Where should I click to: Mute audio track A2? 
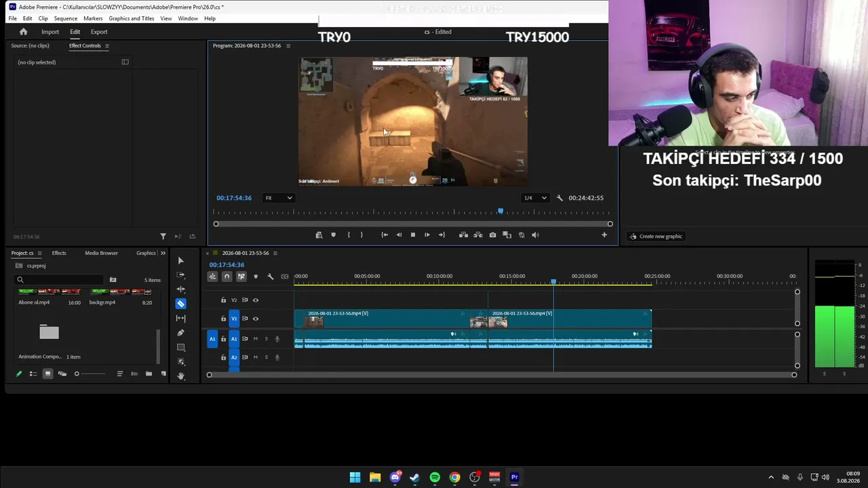(256, 357)
